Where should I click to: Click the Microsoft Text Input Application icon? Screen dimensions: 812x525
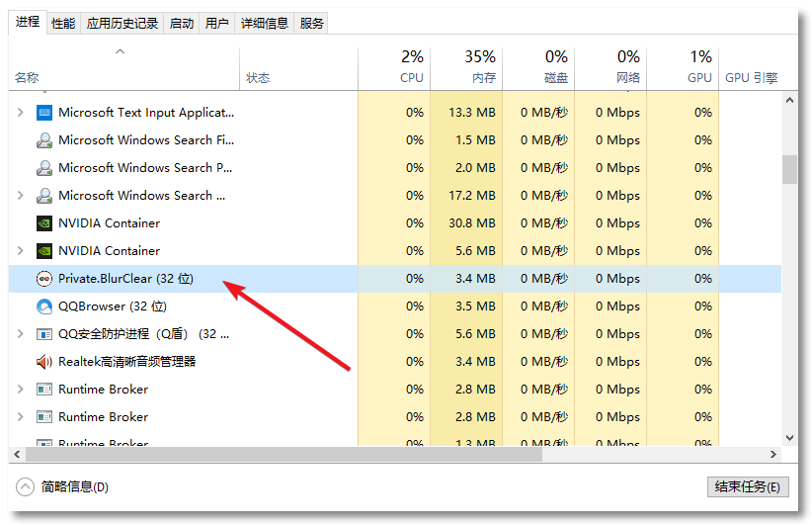44,113
